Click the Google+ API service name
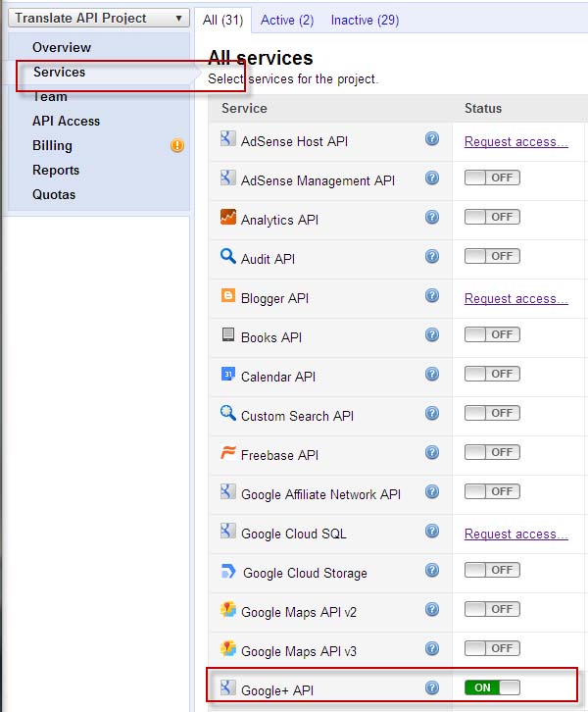 tap(277, 690)
